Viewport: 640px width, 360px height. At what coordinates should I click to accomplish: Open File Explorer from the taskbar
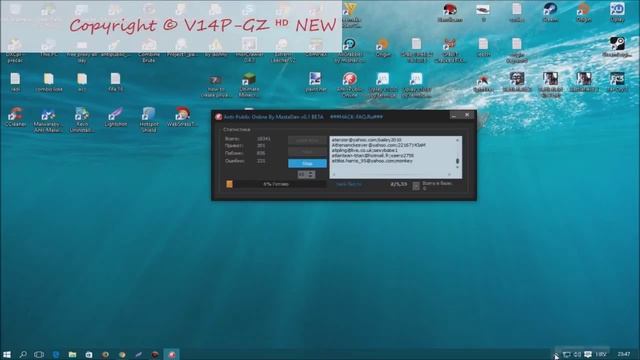pos(72,354)
